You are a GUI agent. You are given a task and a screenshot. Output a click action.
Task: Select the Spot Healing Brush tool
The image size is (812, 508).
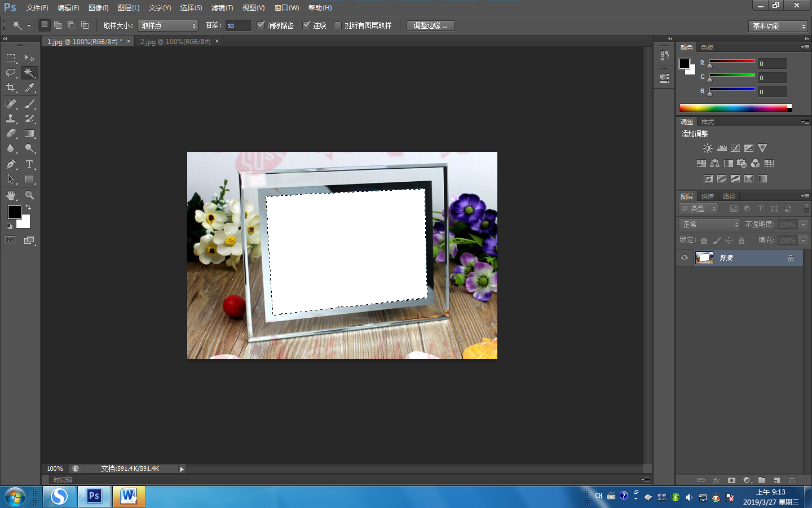tap(11, 104)
